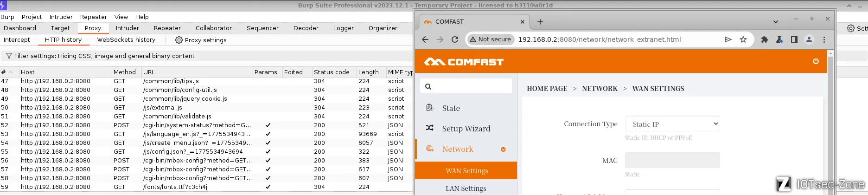Click HOME PAGE breadcrumb link
Viewport: 868px width, 195px height.
pyautogui.click(x=547, y=89)
